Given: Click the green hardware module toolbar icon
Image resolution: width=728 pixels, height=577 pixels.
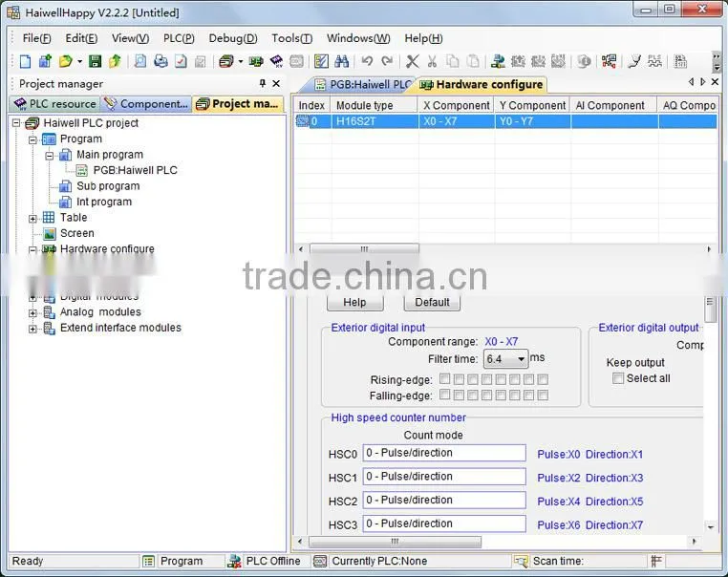Looking at the screenshot, I should pos(256,61).
